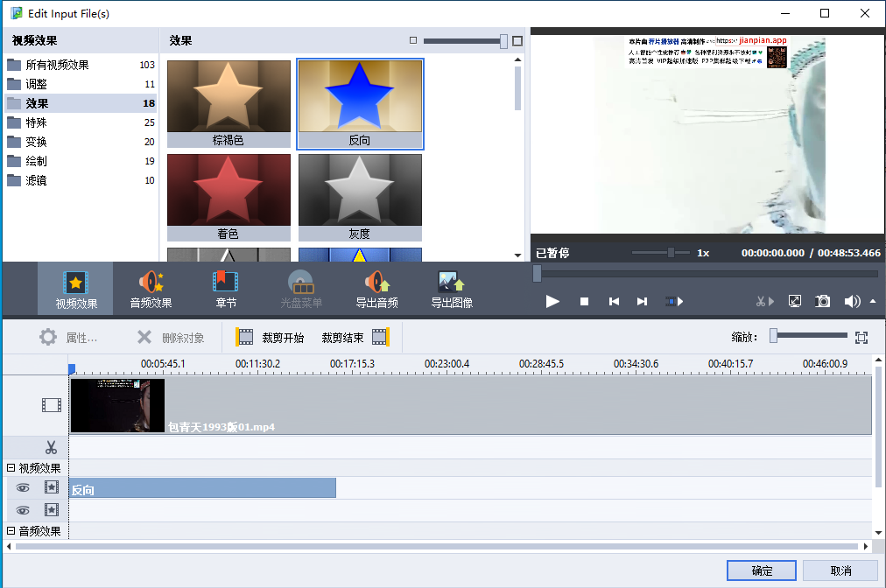Open the volume dropdown arrow

[872, 301]
